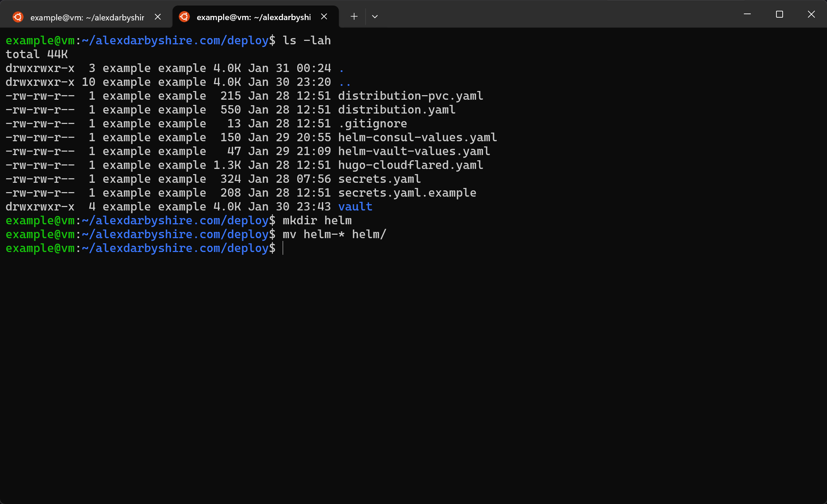This screenshot has width=827, height=504.
Task: Click the secrets.yaml.example filename
Action: coord(407,193)
